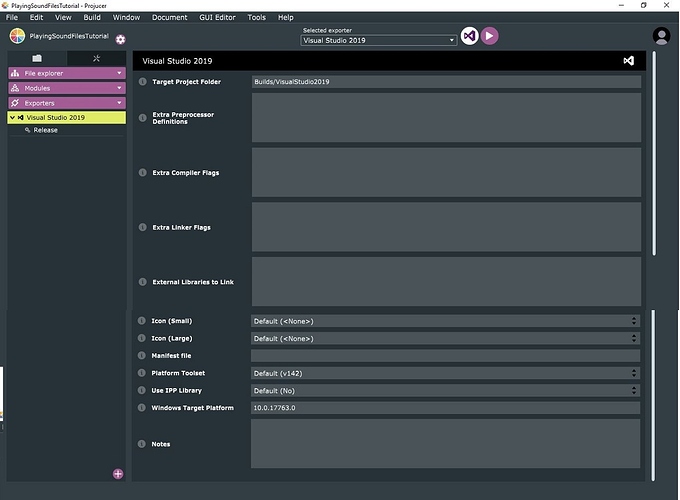The height and width of the screenshot is (500, 680).
Task: Collapse the Visual Studio 2019 tree node
Action: [12, 118]
